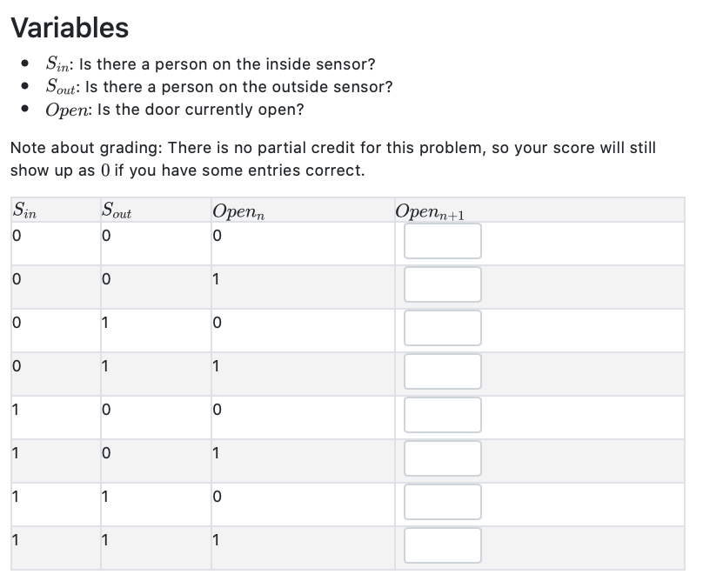Click the Open n column header

point(238,211)
